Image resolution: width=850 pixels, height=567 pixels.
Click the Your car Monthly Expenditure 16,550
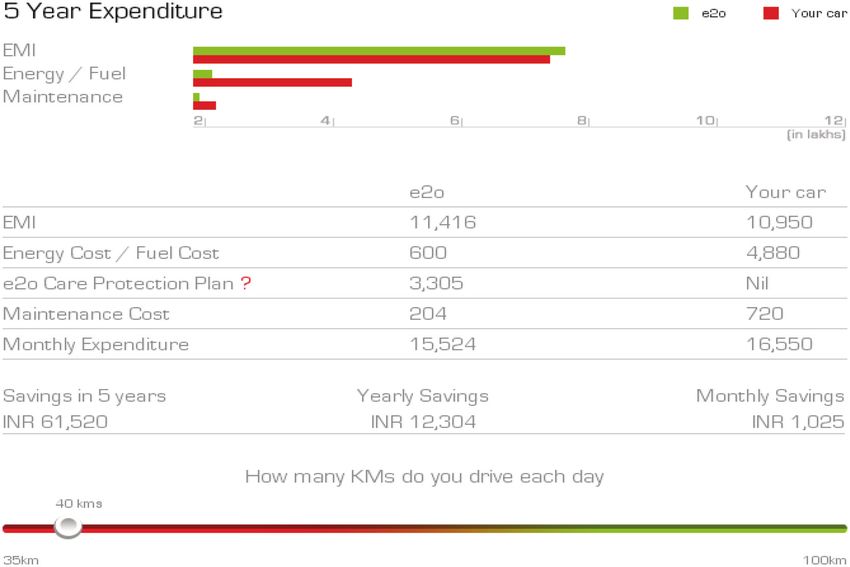click(779, 344)
